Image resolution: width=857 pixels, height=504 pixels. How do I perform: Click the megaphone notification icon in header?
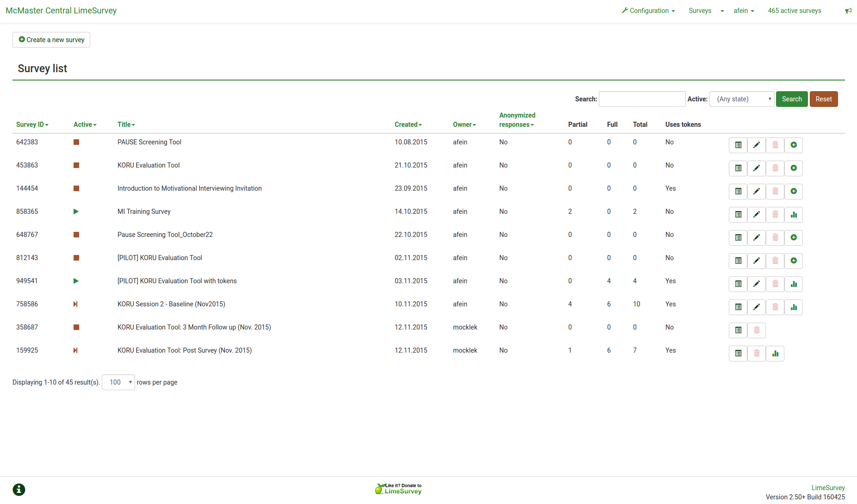click(848, 11)
